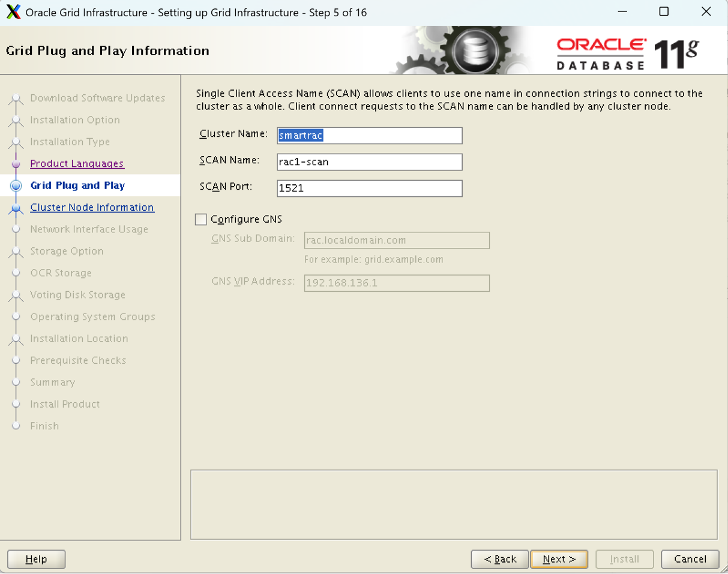Cancel the Grid Infrastructure installation
Screen dimensions: 728x574
[x=690, y=559]
